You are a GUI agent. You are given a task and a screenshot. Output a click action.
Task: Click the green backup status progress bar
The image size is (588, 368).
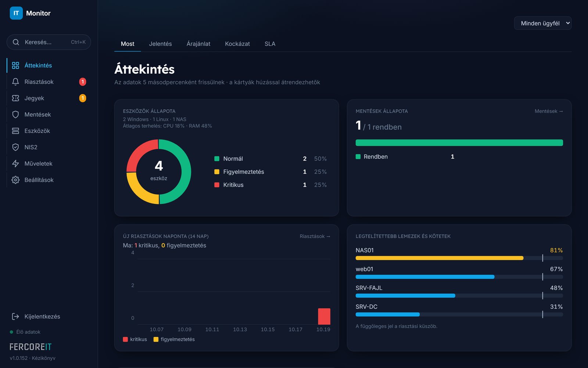[x=459, y=143]
